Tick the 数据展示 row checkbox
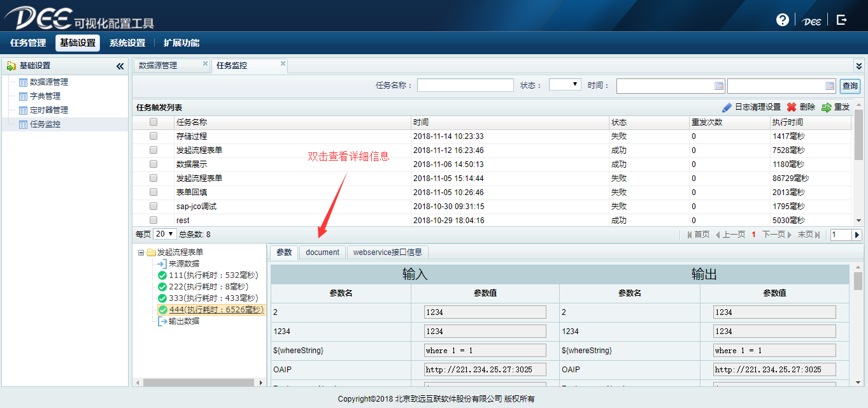868x408 pixels. click(x=153, y=164)
